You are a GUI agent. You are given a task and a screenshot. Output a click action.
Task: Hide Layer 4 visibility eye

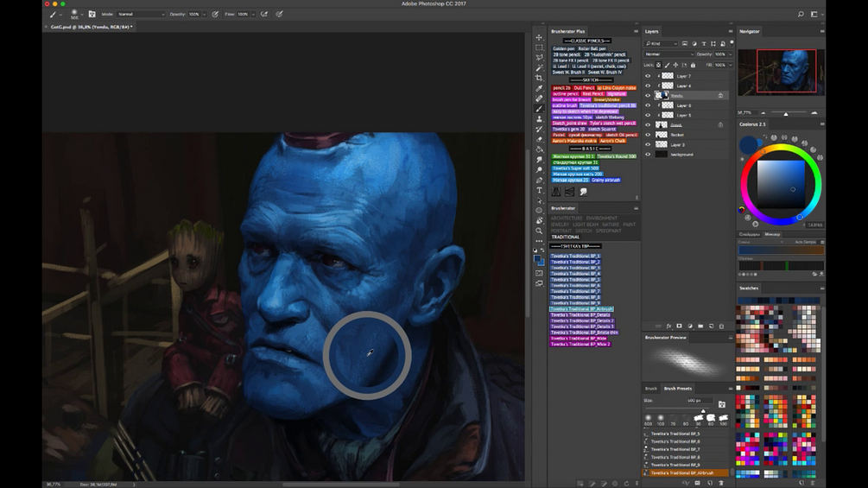pos(648,86)
